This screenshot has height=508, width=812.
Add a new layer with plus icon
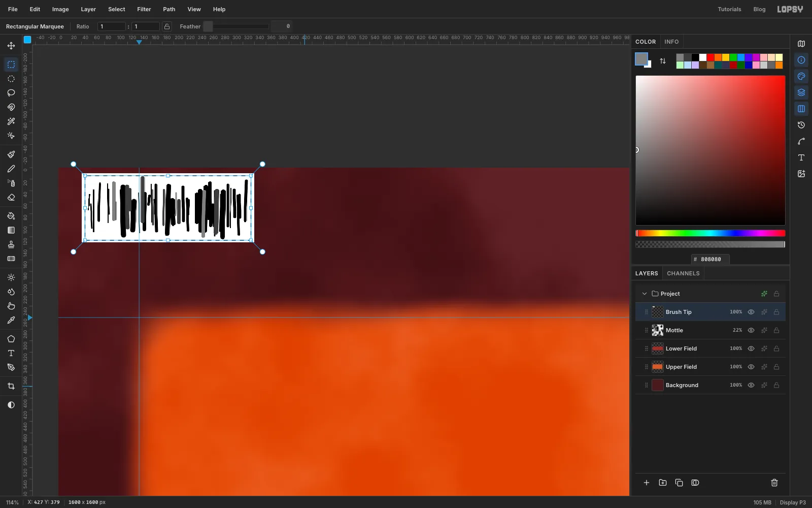(x=647, y=483)
